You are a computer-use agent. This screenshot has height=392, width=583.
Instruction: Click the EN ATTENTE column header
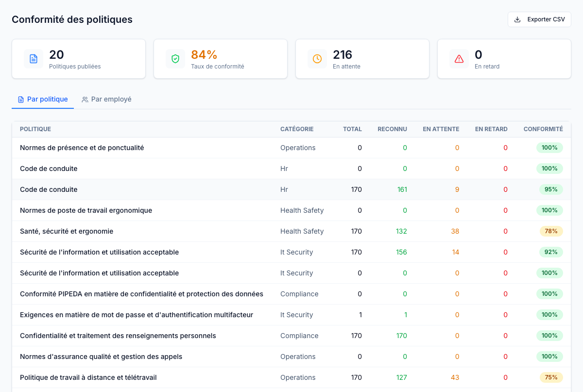[x=441, y=129]
